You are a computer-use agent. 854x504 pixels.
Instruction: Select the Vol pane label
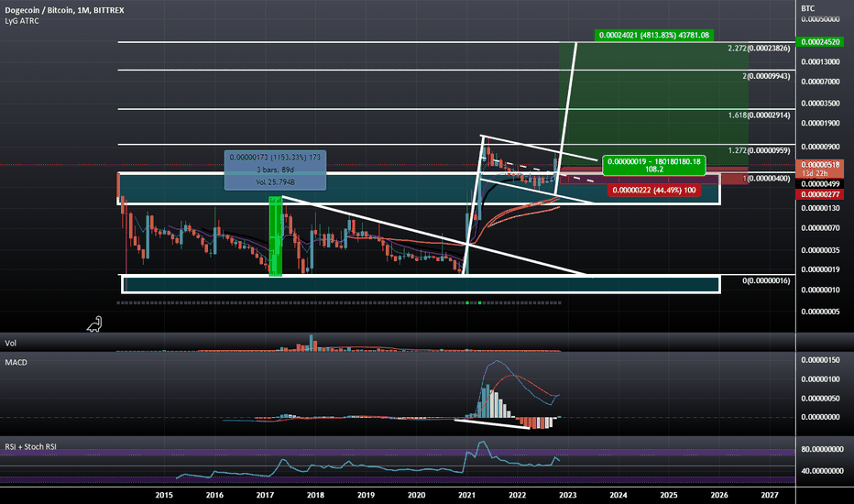pos(10,343)
